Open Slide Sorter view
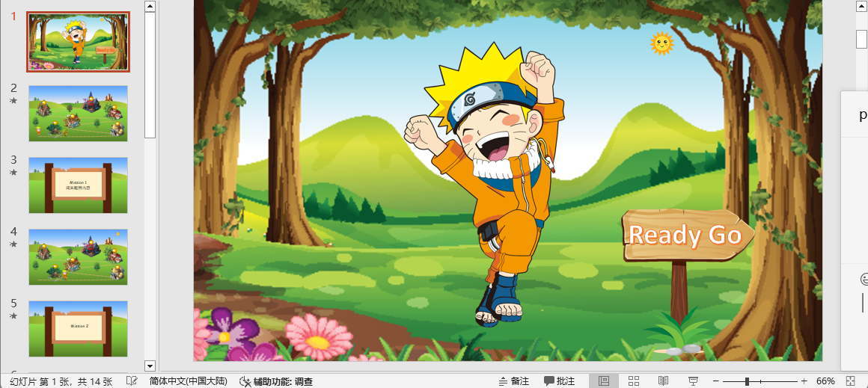Image resolution: width=868 pixels, height=388 pixels. coord(634,381)
